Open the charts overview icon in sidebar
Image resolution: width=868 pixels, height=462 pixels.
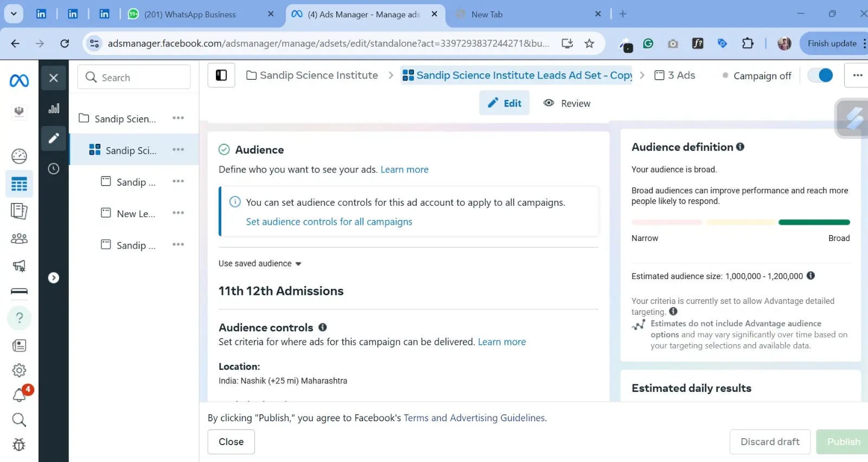[x=54, y=109]
